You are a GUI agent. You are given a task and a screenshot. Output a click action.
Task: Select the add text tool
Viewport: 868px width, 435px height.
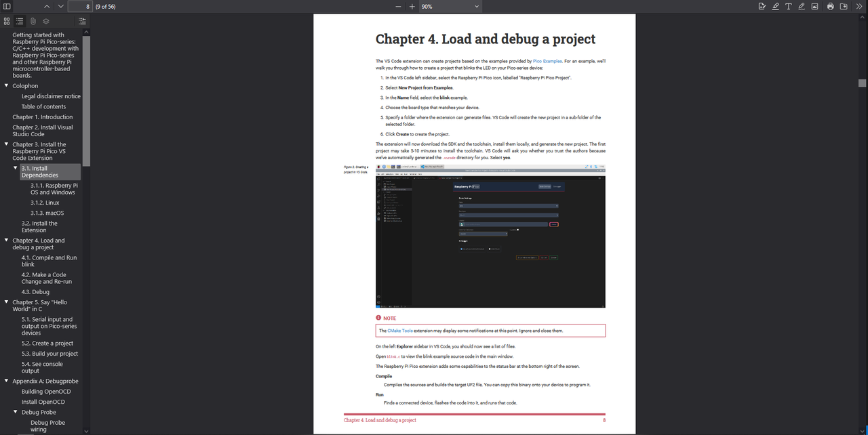(788, 6)
